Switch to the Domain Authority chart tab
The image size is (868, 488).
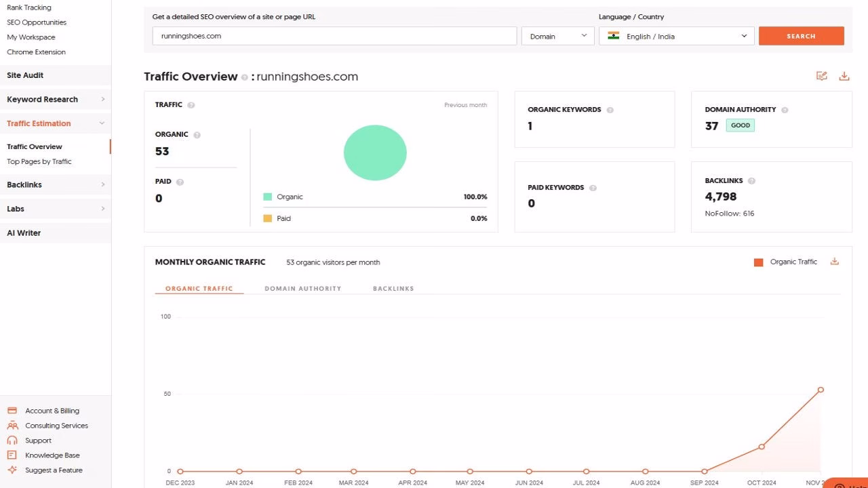click(x=302, y=288)
